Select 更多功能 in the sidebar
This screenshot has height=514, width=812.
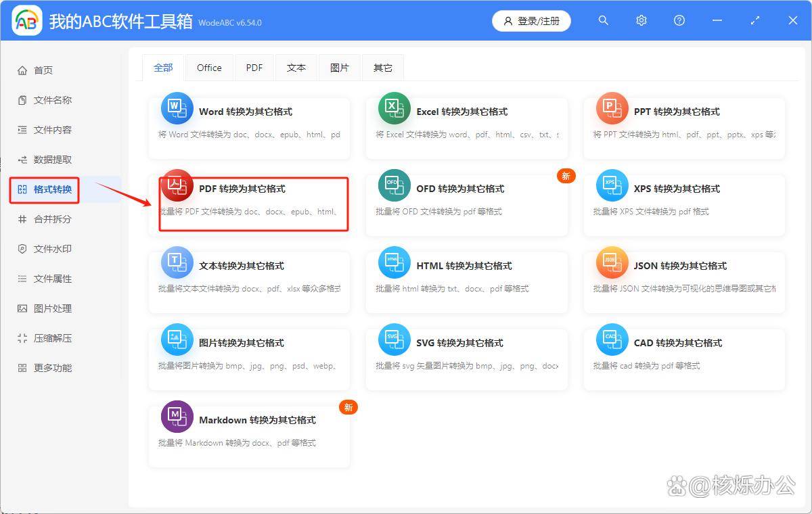click(x=53, y=368)
